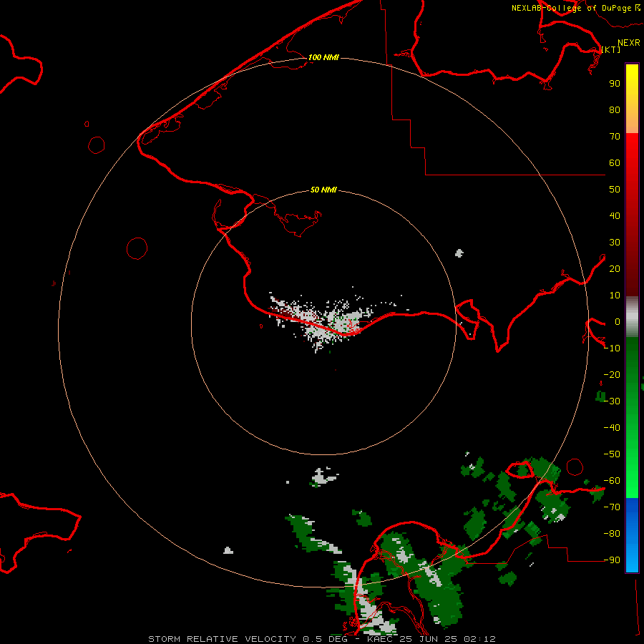Click the -70 value on the velocity scale
644x644 pixels.
click(x=612, y=507)
